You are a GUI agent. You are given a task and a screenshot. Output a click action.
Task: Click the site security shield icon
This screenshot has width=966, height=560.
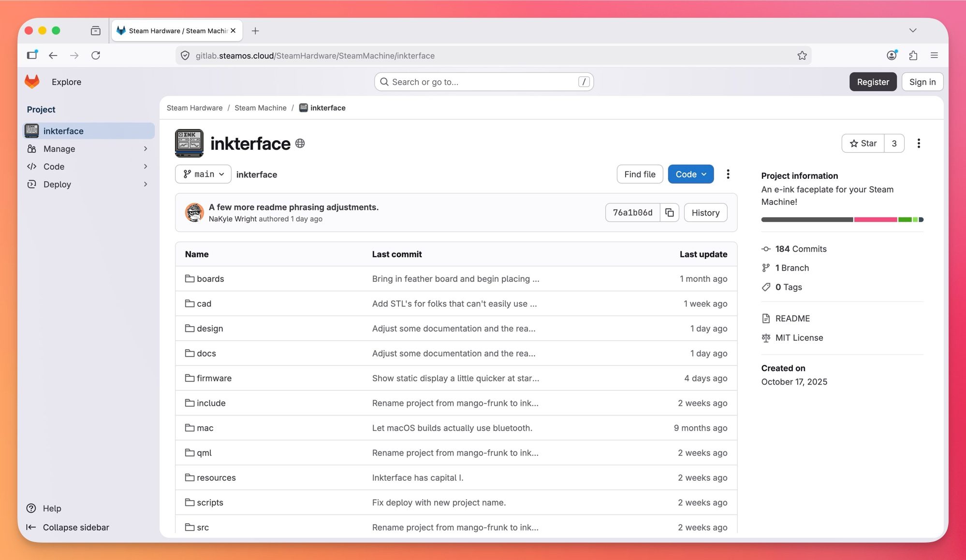185,56
